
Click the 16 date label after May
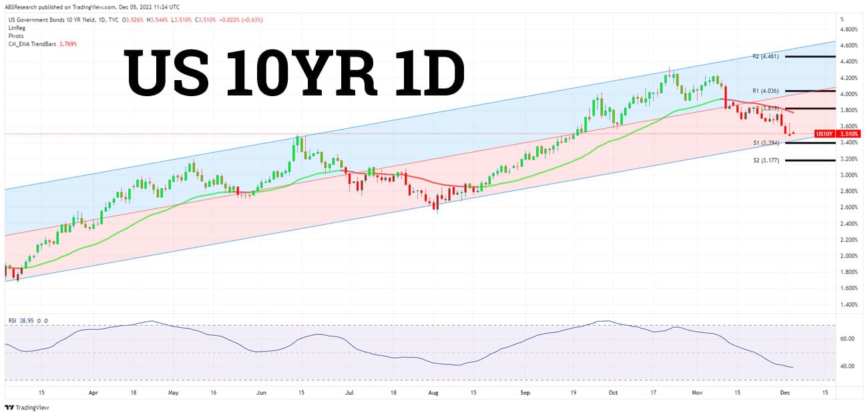point(212,393)
